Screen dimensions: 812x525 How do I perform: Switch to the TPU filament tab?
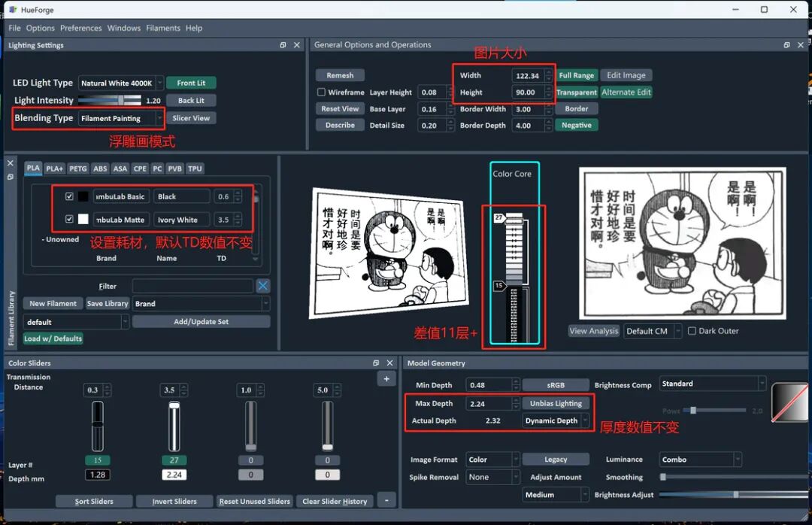pyautogui.click(x=195, y=168)
